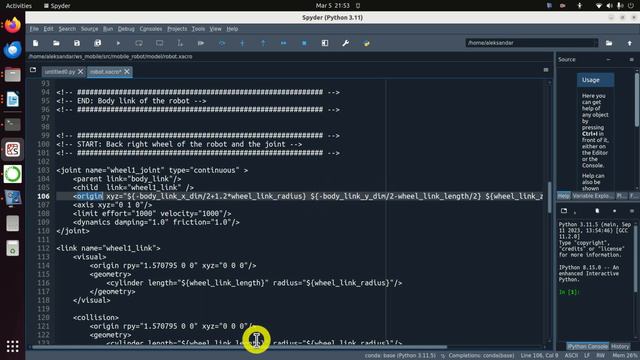This screenshot has height=360, width=640.
Task: Click the editor horizontal scrollbar handle
Action: 239,347
